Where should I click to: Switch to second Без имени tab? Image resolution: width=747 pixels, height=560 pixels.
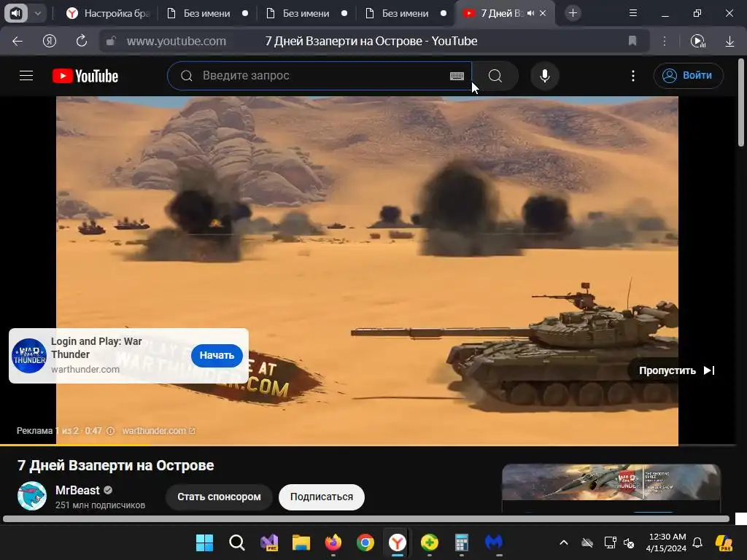(306, 13)
